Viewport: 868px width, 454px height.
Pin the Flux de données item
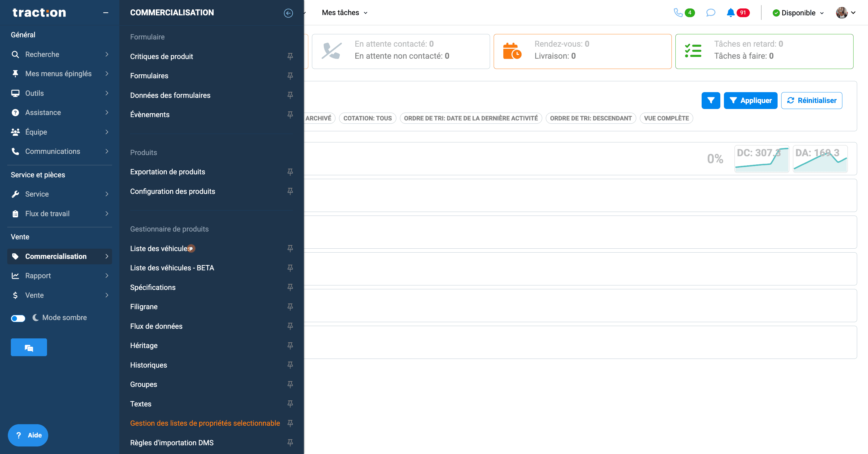[x=290, y=326]
